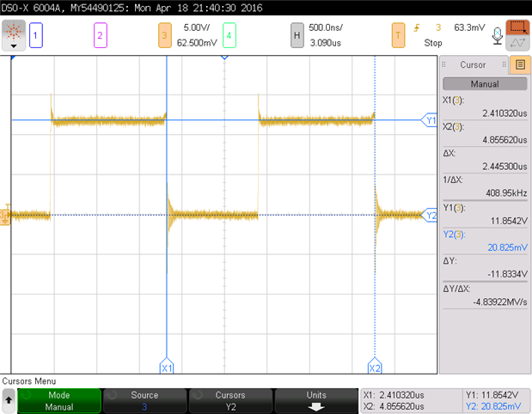Click the rising edge trigger slope icon
The width and height of the screenshot is (532, 414).
click(x=417, y=27)
